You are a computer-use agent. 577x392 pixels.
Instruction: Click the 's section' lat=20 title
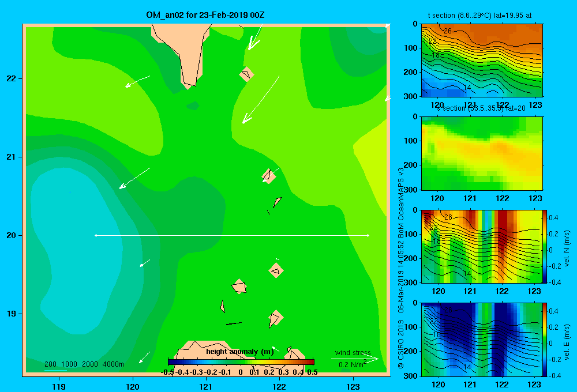point(481,108)
